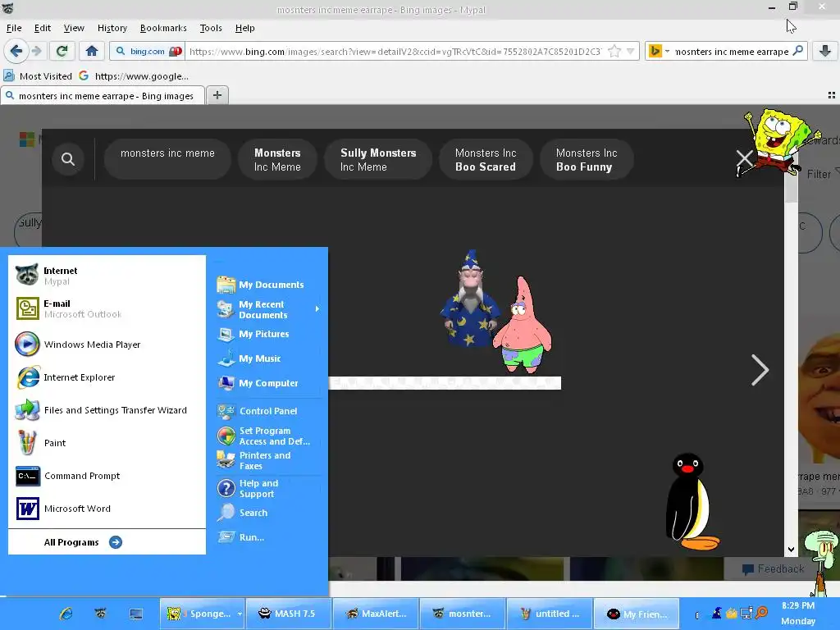
Task: Reload the page with the refresh icon
Action: (62, 51)
